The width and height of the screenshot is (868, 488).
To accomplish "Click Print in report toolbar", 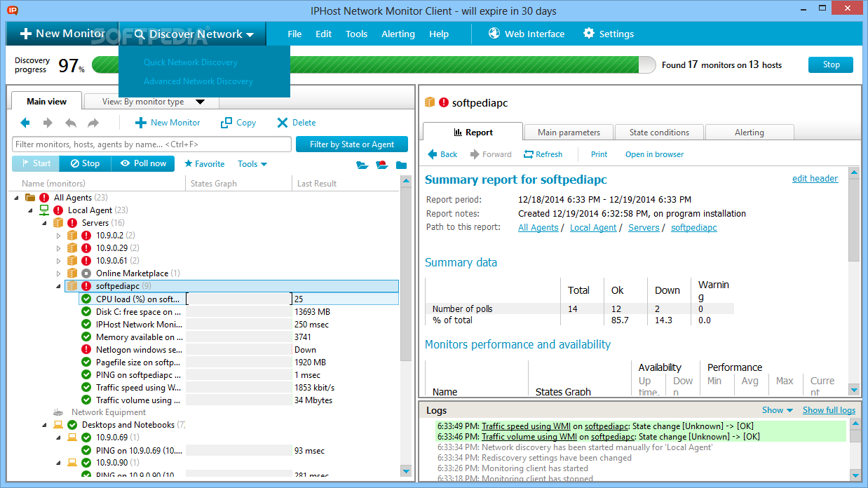I will (x=599, y=154).
